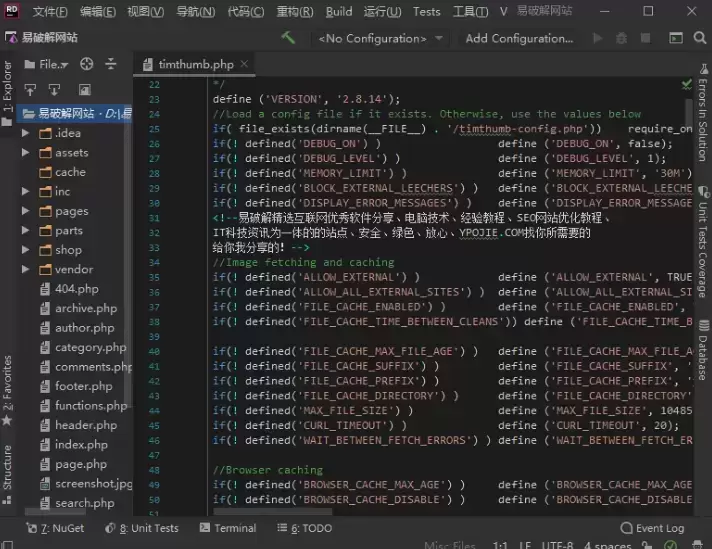712x549 pixels.
Task: Click Add Configuration button
Action: tap(519, 39)
